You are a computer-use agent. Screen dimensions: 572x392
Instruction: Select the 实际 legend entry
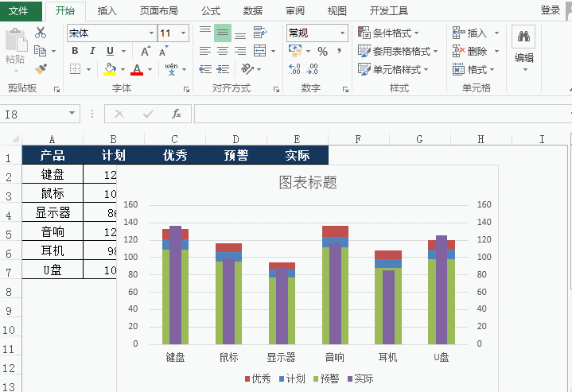[x=360, y=378]
